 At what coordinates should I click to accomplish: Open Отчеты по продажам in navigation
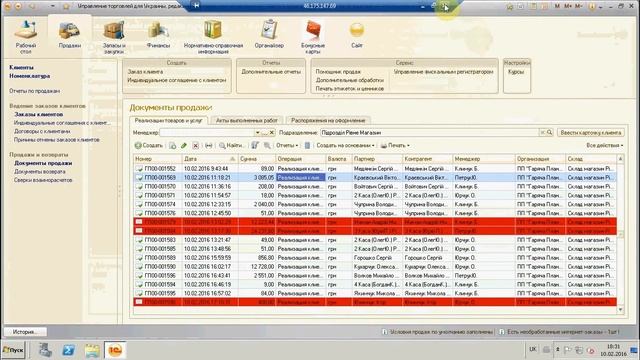click(34, 91)
